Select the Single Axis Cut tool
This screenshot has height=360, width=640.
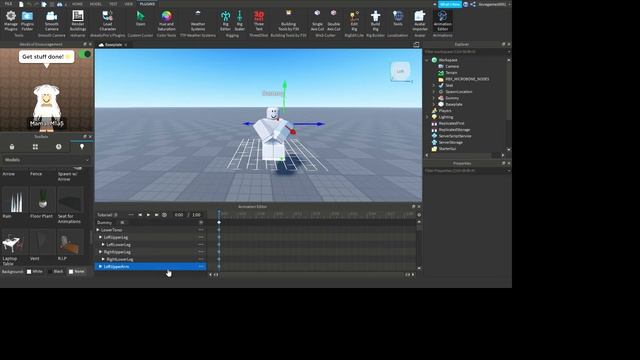(317, 20)
